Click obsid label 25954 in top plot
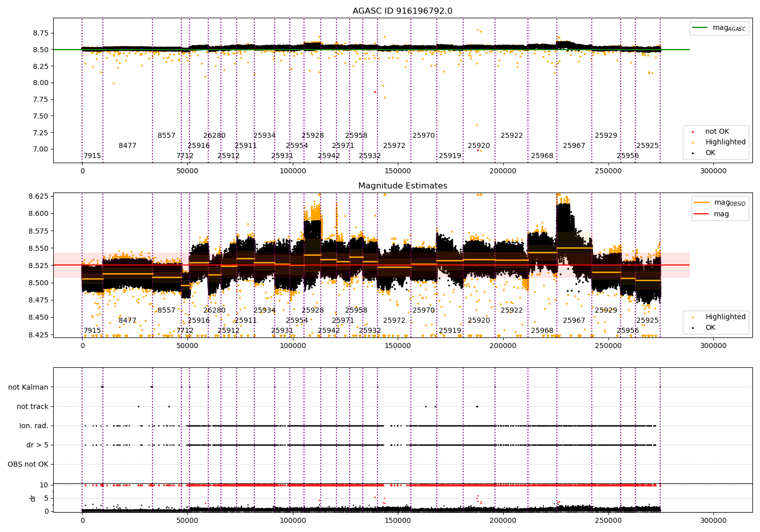The image size is (760, 532). click(x=297, y=145)
